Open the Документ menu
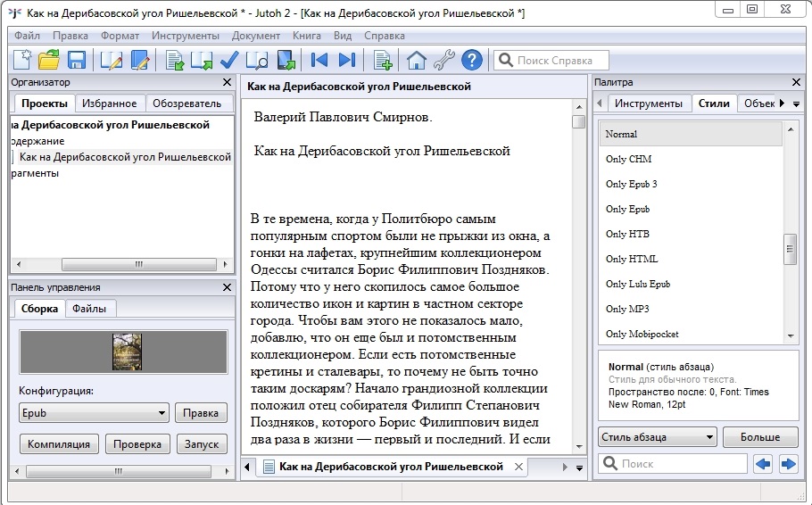Image resolution: width=812 pixels, height=505 pixels. 256,36
